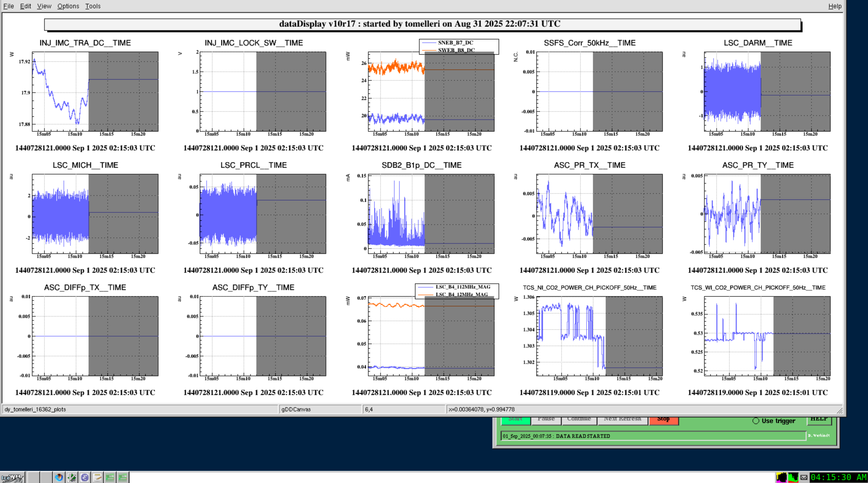Click the SNEB_B7_DC legend entry
Viewport: 868px width, 483px height.
455,43
